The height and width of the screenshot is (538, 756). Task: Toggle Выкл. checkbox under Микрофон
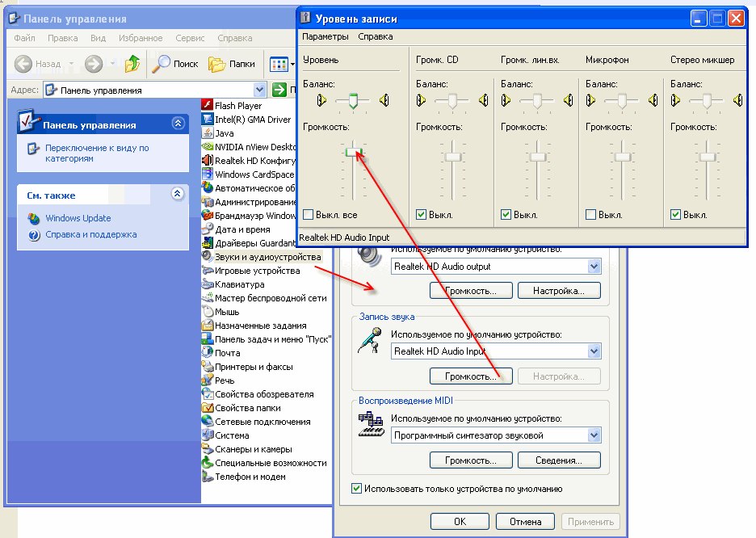pos(591,215)
